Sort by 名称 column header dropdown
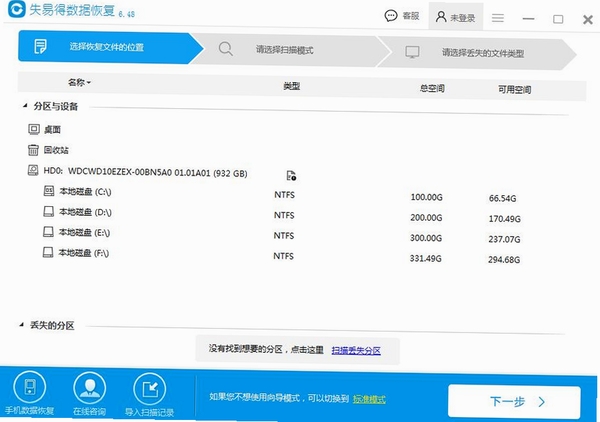Viewport: 600px width, 422px height. coord(79,82)
